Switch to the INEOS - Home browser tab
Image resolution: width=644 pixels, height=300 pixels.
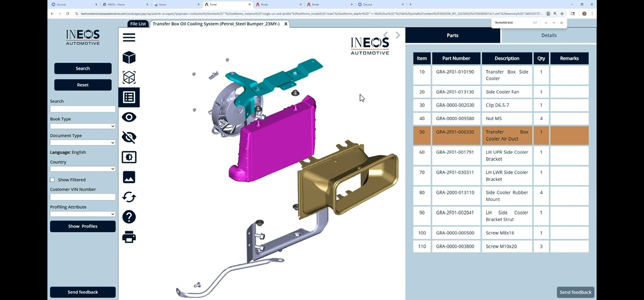point(126,4)
